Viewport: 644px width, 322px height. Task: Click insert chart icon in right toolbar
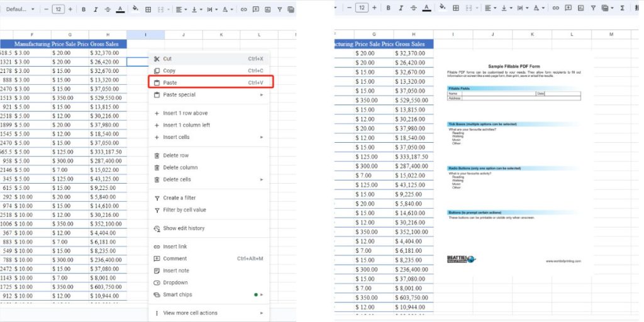580,8
